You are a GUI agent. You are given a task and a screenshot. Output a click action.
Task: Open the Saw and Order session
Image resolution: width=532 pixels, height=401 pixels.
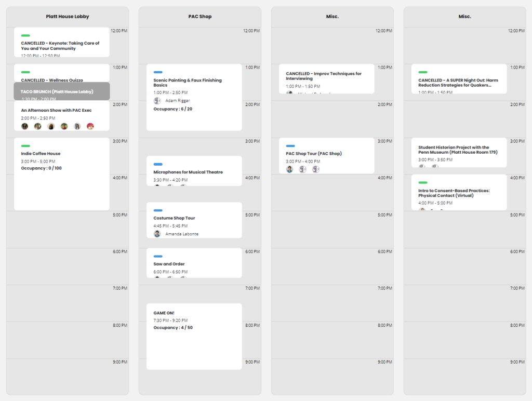pyautogui.click(x=194, y=263)
